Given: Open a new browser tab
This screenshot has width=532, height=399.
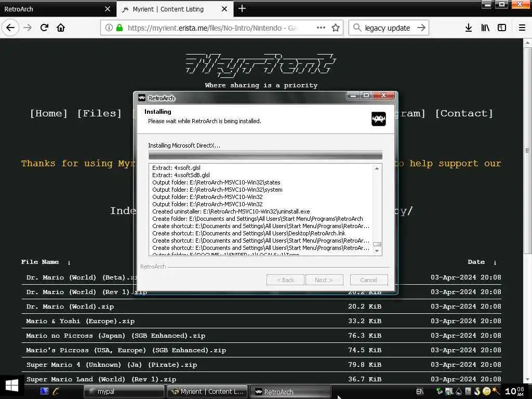Looking at the screenshot, I should point(242,8).
